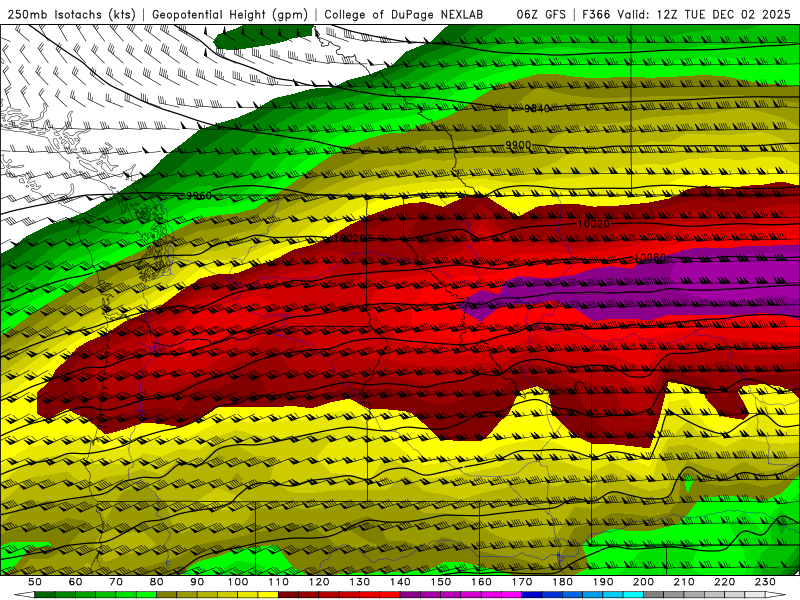The height and width of the screenshot is (600, 800).
Task: Click the 10080 height contour label
Action: [650, 258]
